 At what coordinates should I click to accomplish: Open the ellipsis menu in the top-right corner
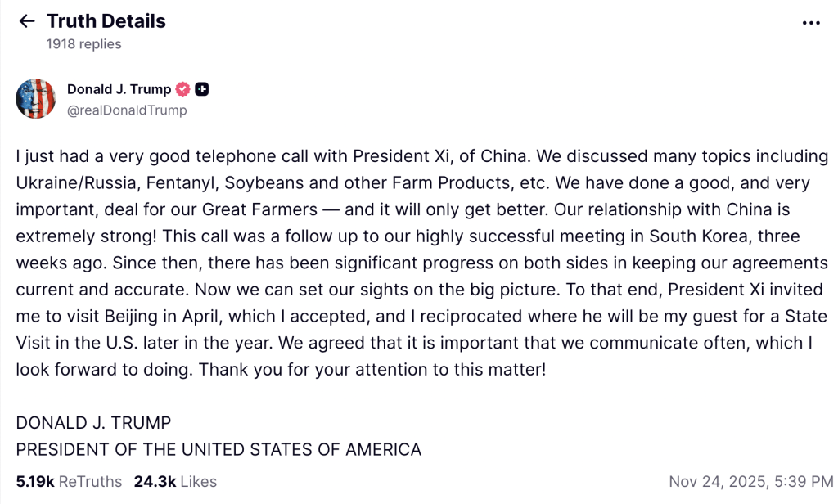[x=812, y=23]
